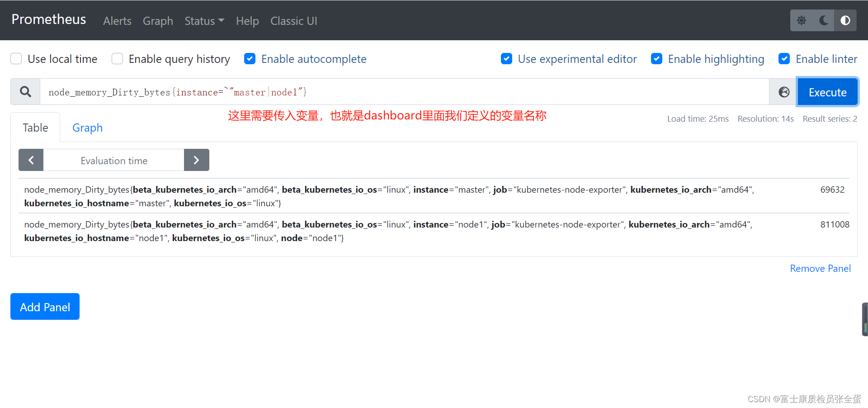Toggle Enable linter checkbox

(784, 59)
